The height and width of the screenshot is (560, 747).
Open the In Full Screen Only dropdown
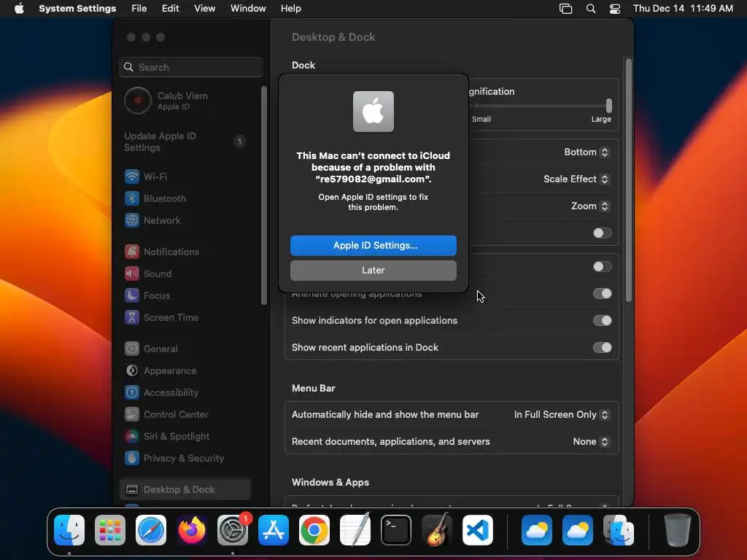(x=562, y=415)
